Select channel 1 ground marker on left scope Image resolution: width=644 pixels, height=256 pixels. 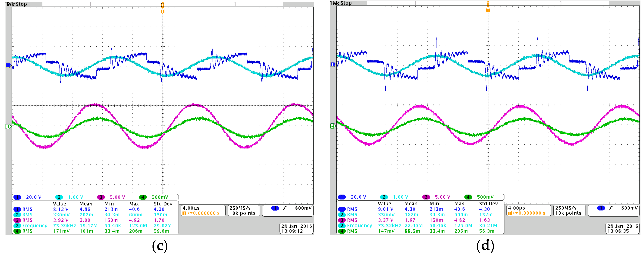(x=8, y=65)
